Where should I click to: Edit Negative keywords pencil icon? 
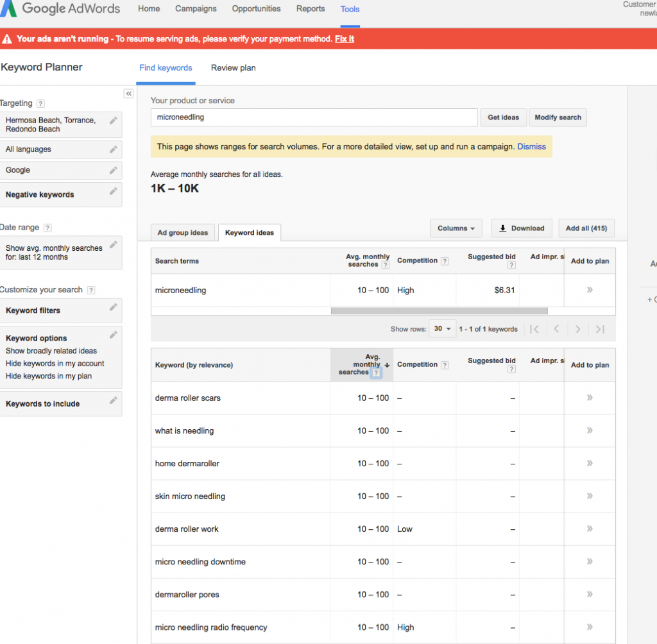(x=113, y=191)
